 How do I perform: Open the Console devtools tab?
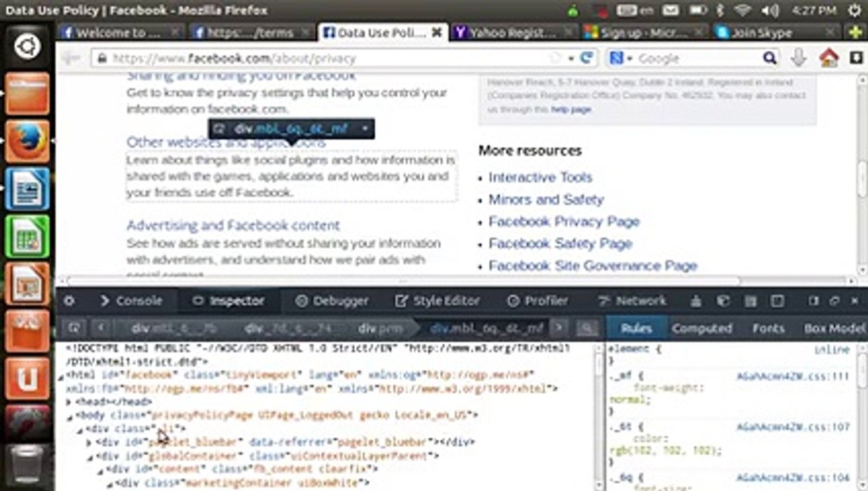[131, 301]
